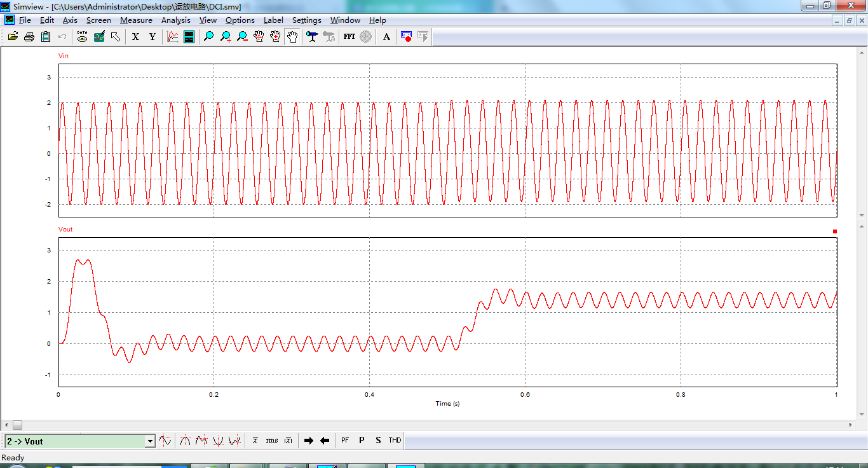The height and width of the screenshot is (468, 868).
Task: Run FFT analysis from toolbar
Action: pos(349,37)
